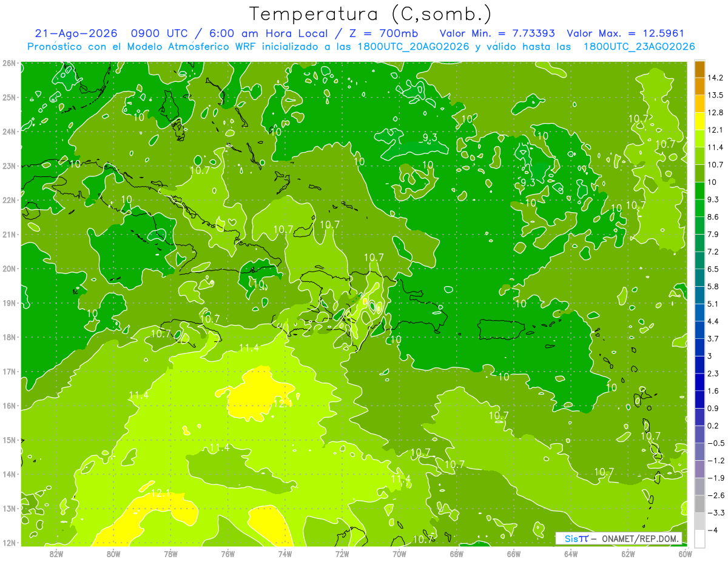Pick the legend swatch between 11.4 and 12.1

click(x=699, y=138)
